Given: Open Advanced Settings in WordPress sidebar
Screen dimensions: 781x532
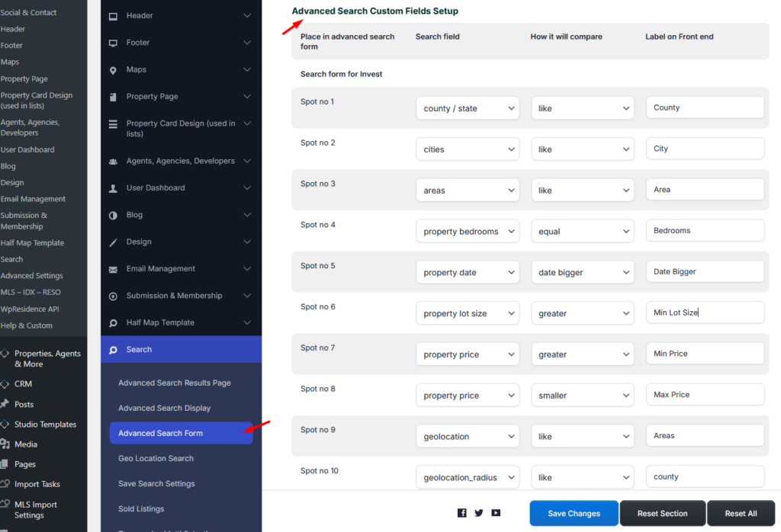Looking at the screenshot, I should click(32, 276).
